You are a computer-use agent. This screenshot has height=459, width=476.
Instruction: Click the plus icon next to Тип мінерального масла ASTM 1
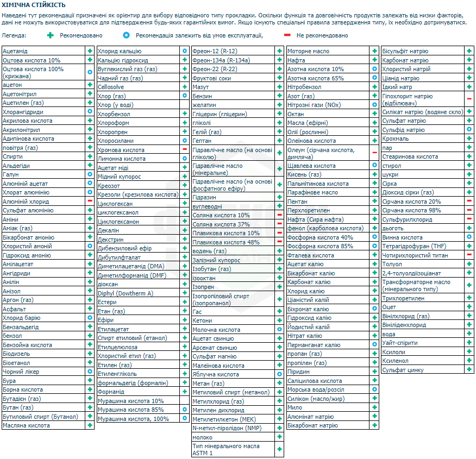pos(280,449)
